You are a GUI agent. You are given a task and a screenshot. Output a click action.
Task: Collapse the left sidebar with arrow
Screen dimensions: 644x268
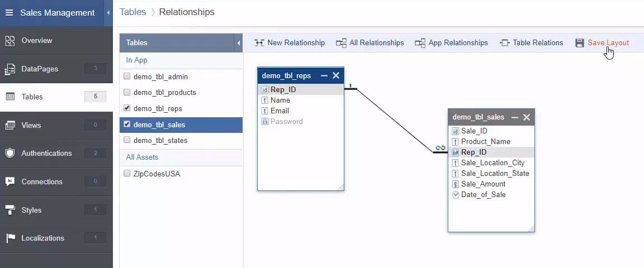[x=108, y=13]
